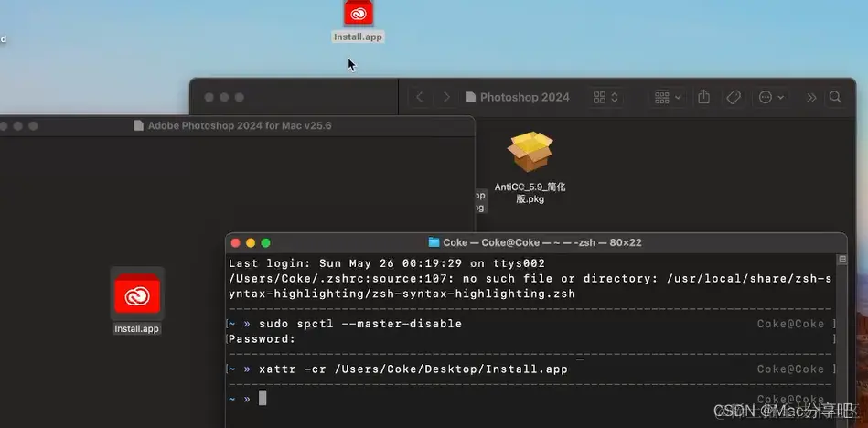Viewport: 868px width, 428px height.
Task: Click the Adobe Photoshop 2024 for Mac v25.6 title
Action: [x=240, y=125]
